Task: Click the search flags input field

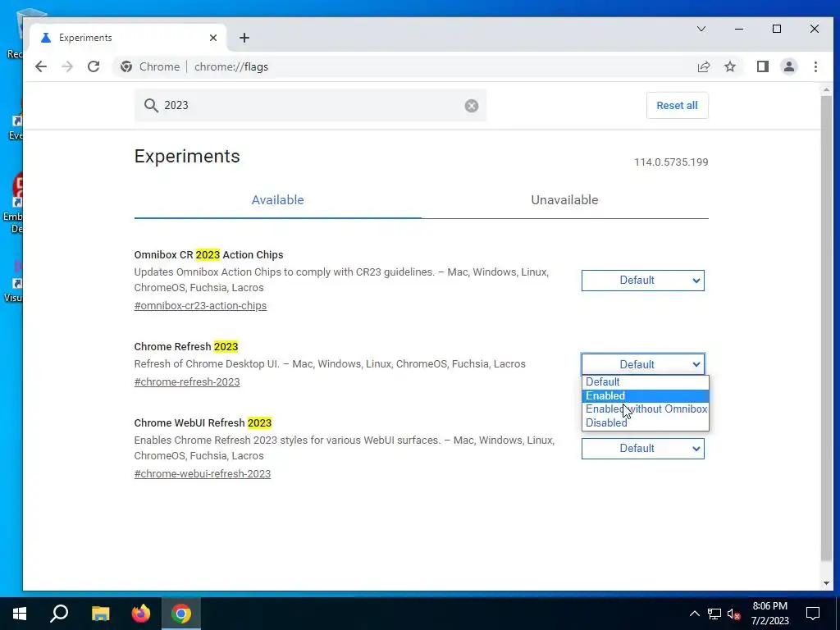Action: click(x=311, y=106)
